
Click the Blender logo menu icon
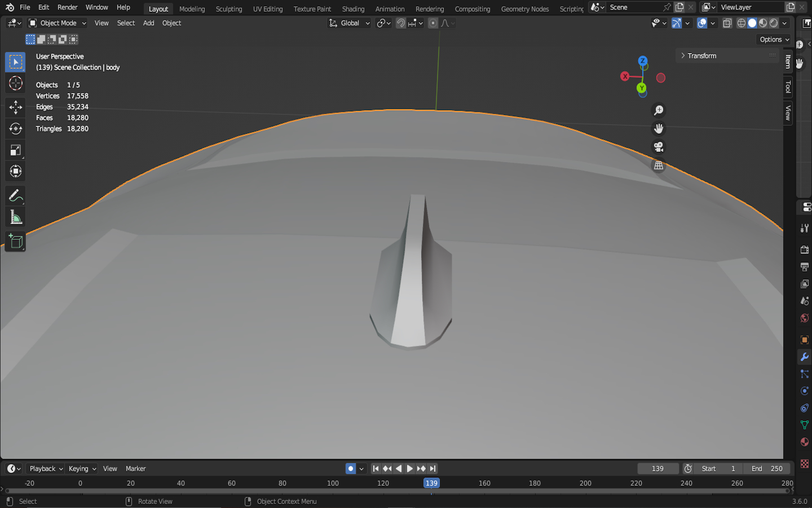(10, 7)
